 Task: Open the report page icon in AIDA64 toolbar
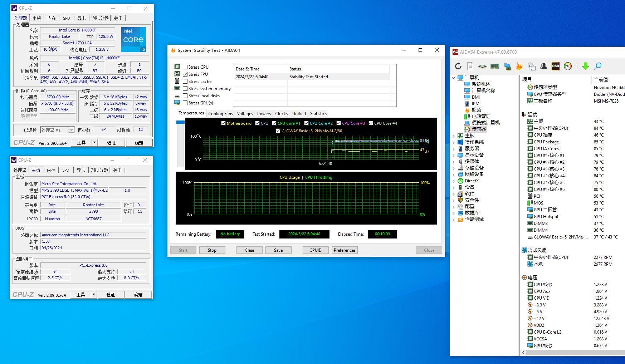(x=470, y=66)
